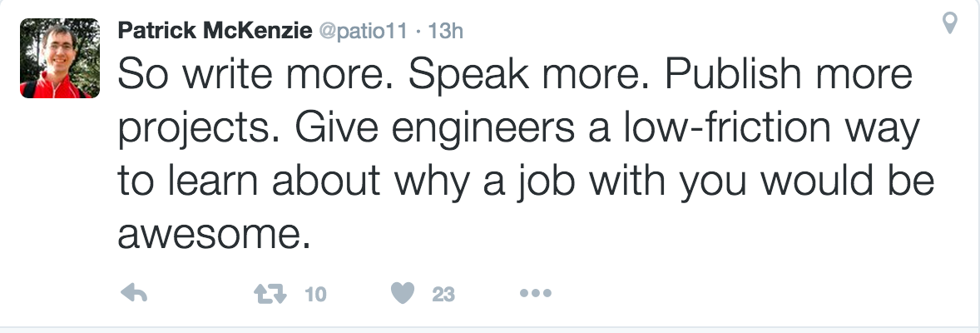Click the retweet count of 10
The height and width of the screenshot is (333, 980).
coord(315,293)
